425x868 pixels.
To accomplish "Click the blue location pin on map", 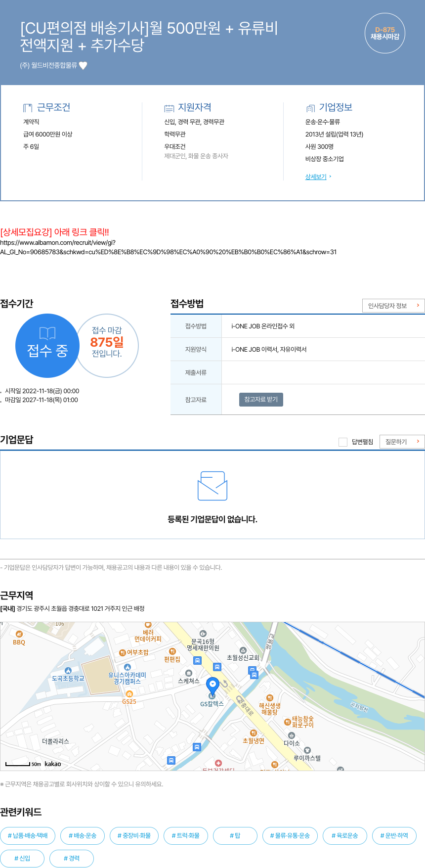I will click(x=212, y=686).
